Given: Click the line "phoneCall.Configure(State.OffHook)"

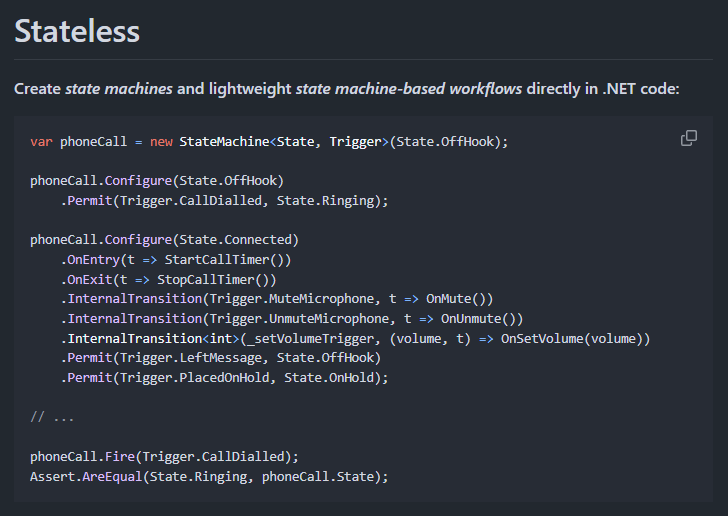Looking at the screenshot, I should (157, 181).
